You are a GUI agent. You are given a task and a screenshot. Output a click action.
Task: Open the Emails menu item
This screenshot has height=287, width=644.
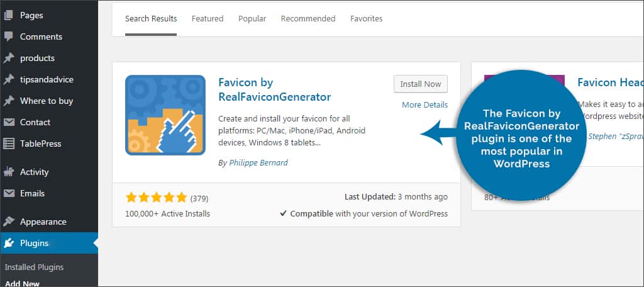(x=32, y=193)
